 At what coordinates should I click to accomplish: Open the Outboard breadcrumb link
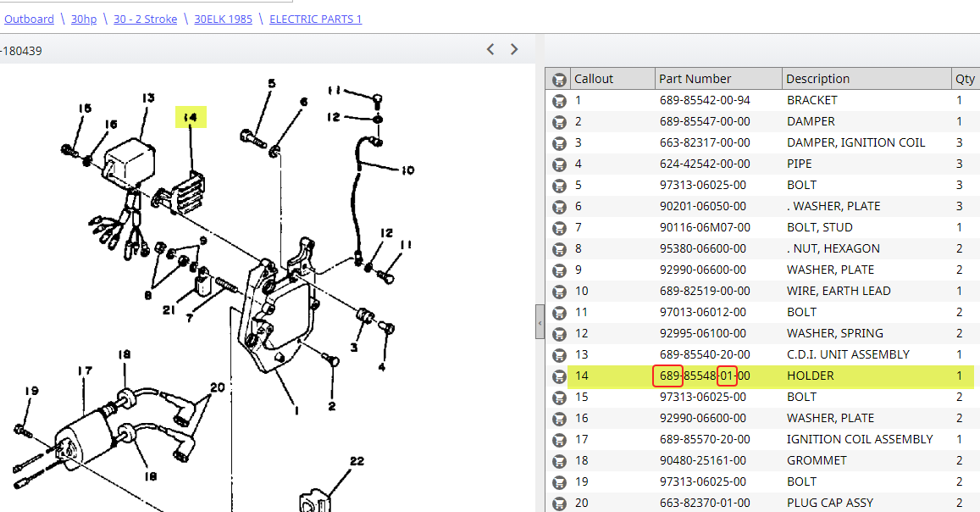[29, 19]
